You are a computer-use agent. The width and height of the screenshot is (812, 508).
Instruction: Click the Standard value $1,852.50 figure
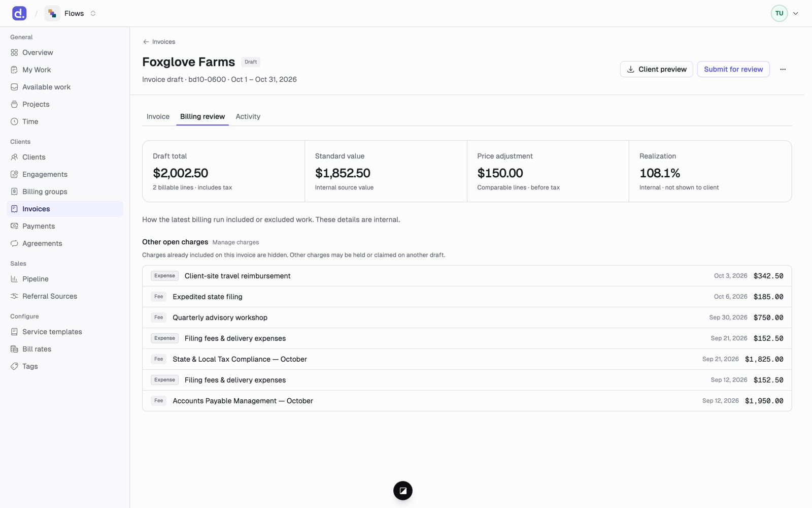click(343, 173)
